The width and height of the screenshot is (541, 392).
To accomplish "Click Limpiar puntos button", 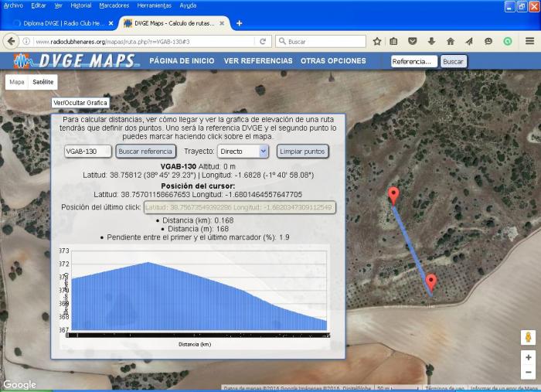I will point(302,151).
